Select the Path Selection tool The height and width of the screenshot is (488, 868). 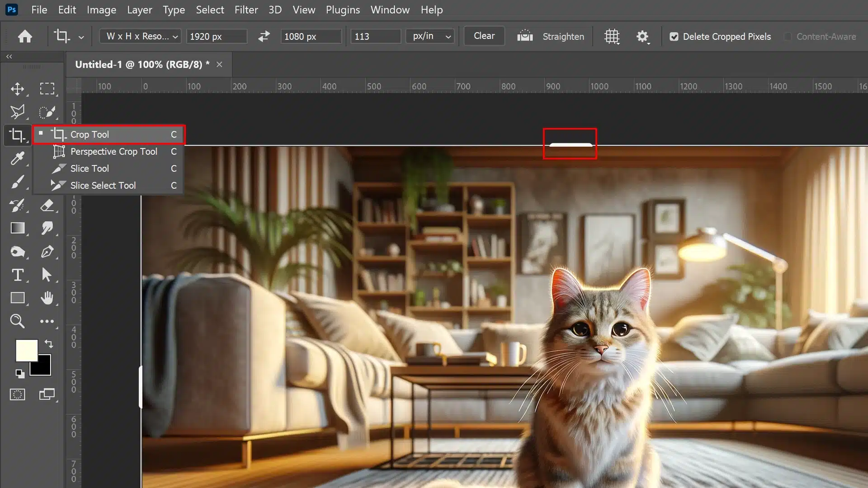[47, 275]
